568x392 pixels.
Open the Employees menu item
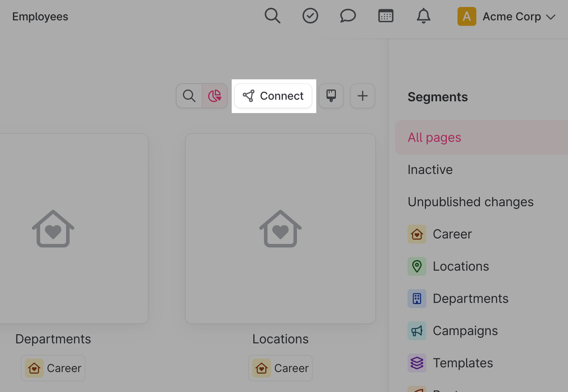pyautogui.click(x=40, y=17)
